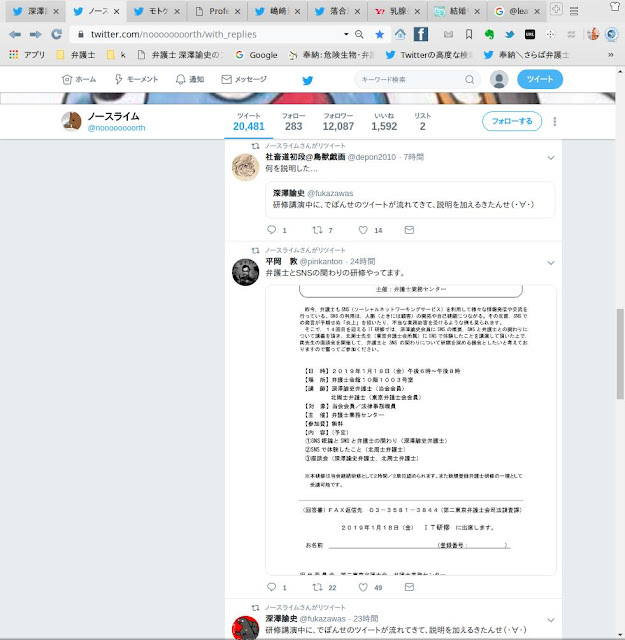Open the account profile avatar menu
The image size is (625, 640).
(x=499, y=79)
